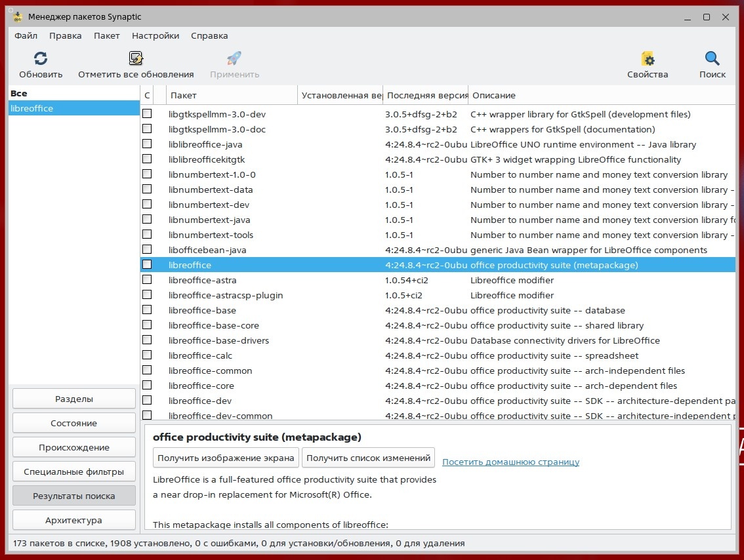Open the Пакет menu
The image size is (744, 560).
[107, 35]
